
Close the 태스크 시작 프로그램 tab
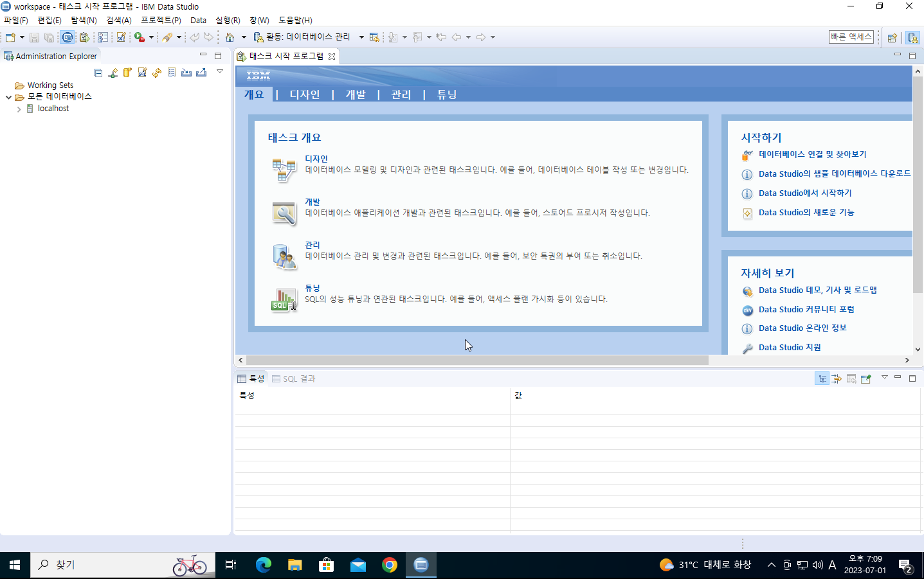pos(332,57)
